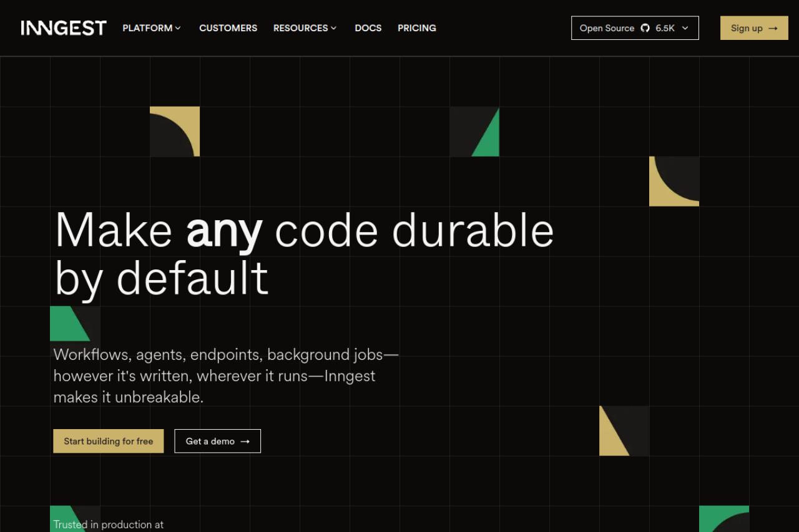Navigate to PRICING
799x532 pixels.
(416, 28)
